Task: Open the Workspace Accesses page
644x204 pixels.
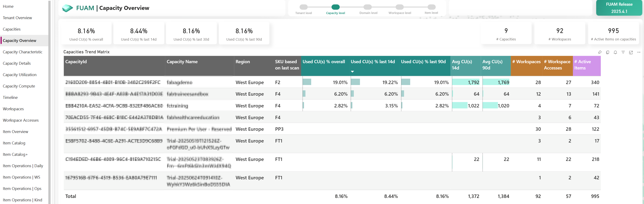Action: coord(20,120)
